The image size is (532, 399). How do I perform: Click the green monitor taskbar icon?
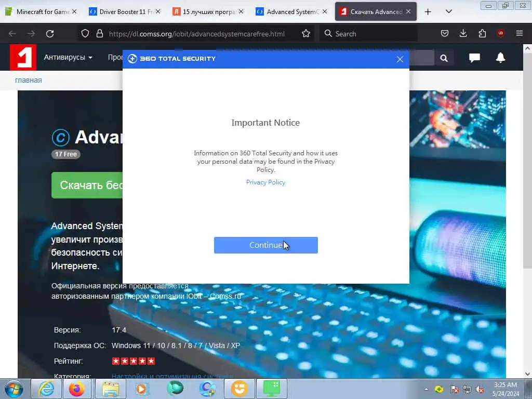[272, 389]
